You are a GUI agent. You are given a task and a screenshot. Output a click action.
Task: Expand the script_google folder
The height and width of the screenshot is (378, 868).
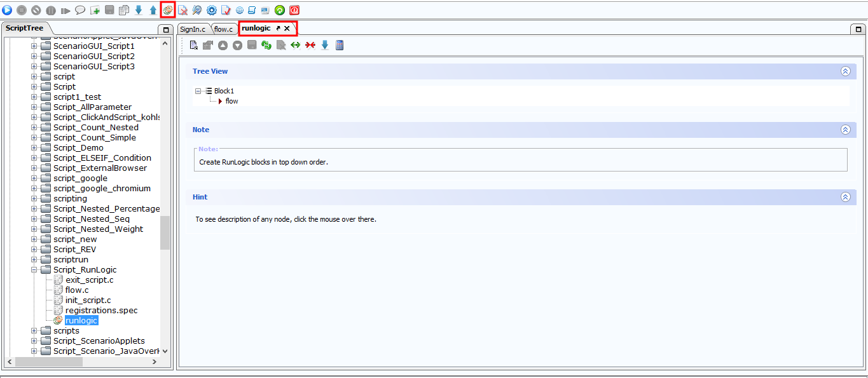34,179
